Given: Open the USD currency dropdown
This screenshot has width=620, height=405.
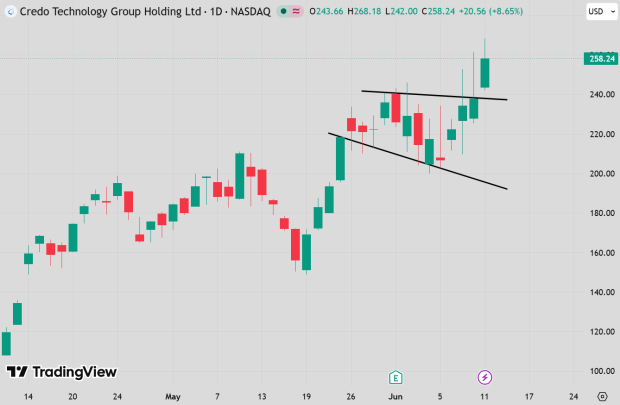Looking at the screenshot, I should (x=602, y=11).
